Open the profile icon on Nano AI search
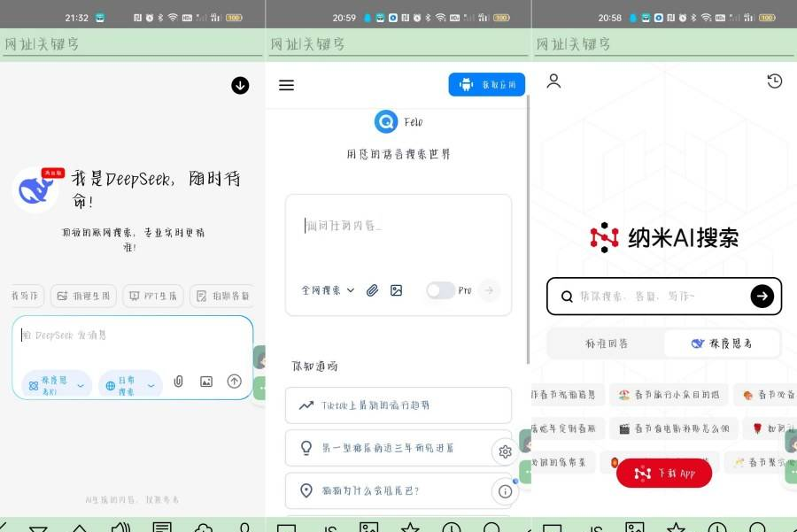Image resolution: width=797 pixels, height=532 pixels. tap(553, 81)
